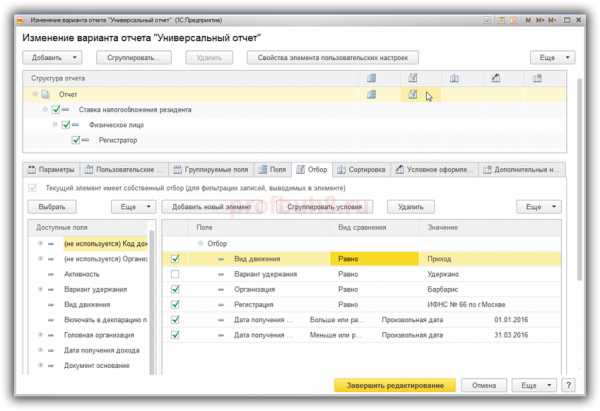This screenshot has height=411, width=600.
Task: Click the highlighted filter icon in the Отчет row
Action: 412,94
